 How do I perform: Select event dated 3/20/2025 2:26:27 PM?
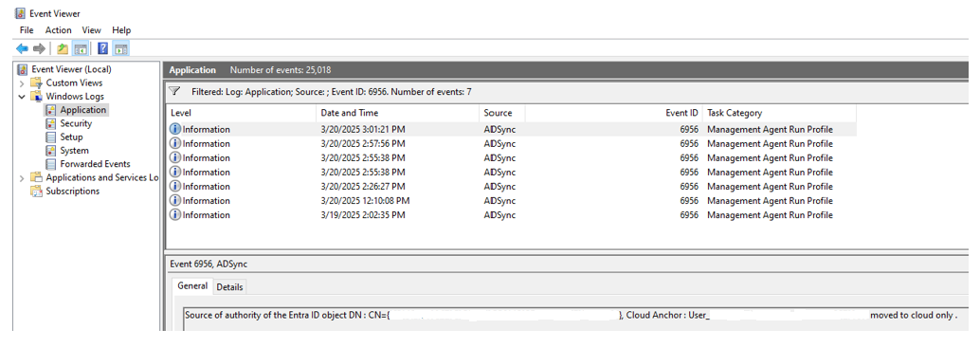click(511, 187)
